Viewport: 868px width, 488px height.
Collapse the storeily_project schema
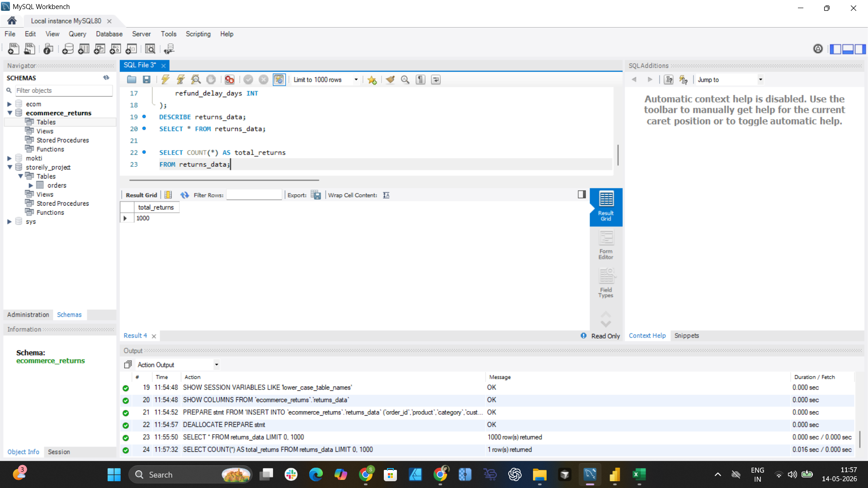pyautogui.click(x=9, y=167)
